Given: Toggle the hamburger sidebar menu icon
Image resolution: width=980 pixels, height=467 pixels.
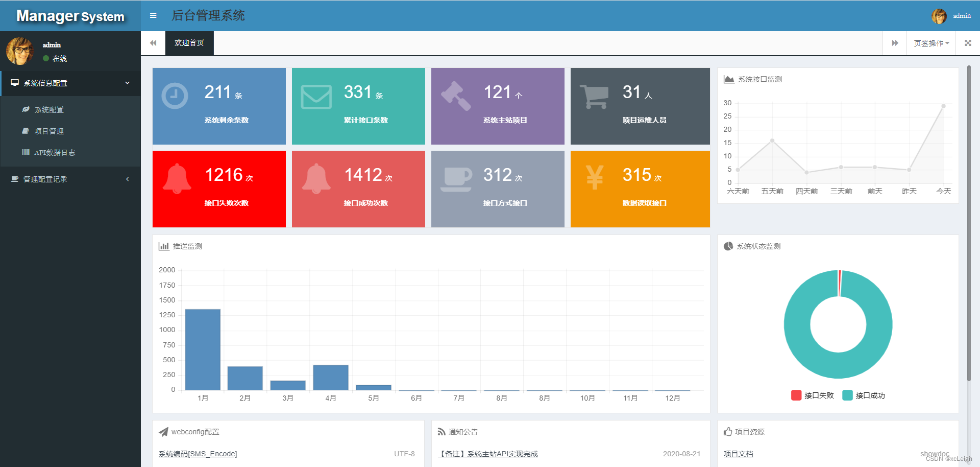Looking at the screenshot, I should 153,15.
